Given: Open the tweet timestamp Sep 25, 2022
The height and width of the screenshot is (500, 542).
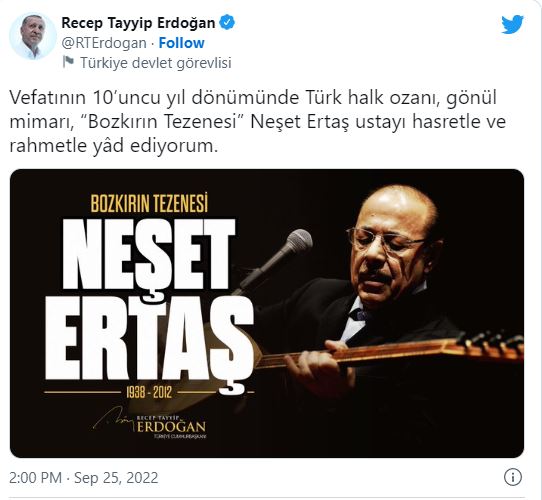Looking at the screenshot, I should pos(84,478).
